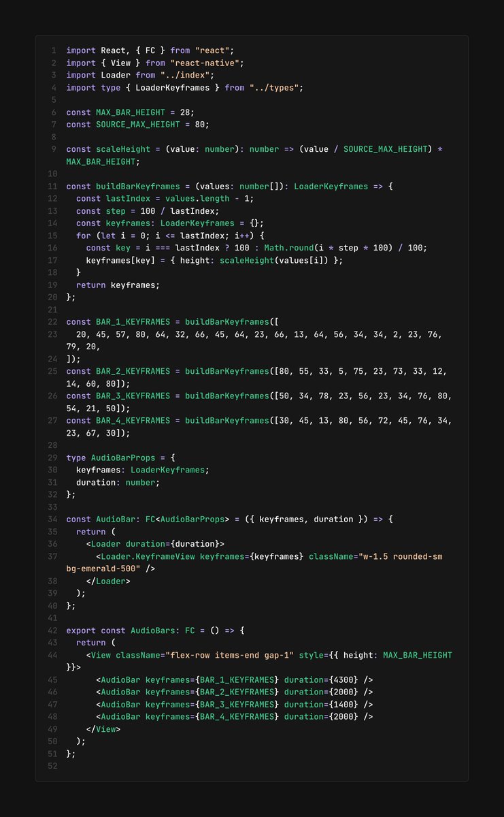
Task: Click AudioBar with duration={1400}
Action: (235, 704)
